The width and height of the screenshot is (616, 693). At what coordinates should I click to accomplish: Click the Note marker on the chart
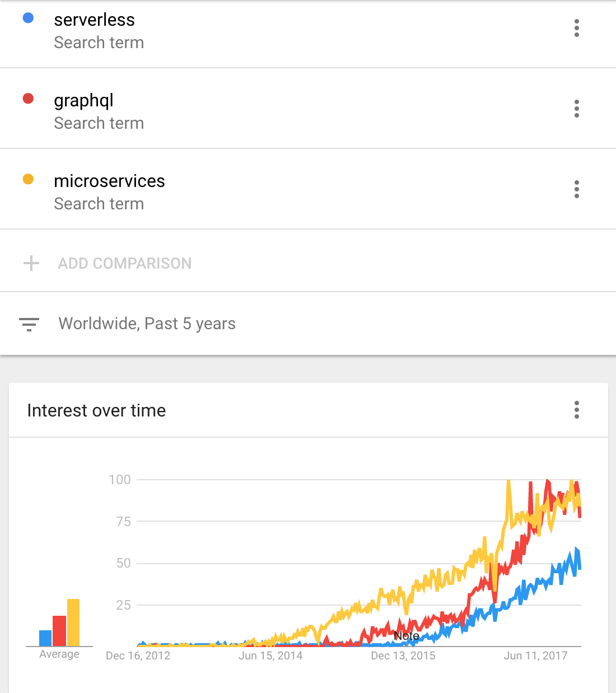tap(407, 636)
